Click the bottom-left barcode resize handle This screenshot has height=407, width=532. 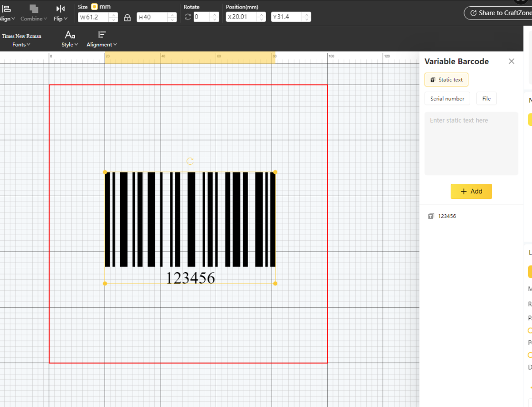coord(105,284)
